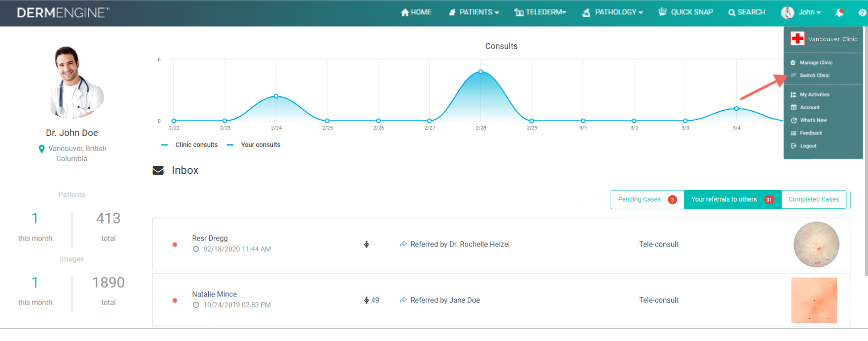
Task: Click the Vancouver Clinic red cross logo
Action: coord(798,39)
